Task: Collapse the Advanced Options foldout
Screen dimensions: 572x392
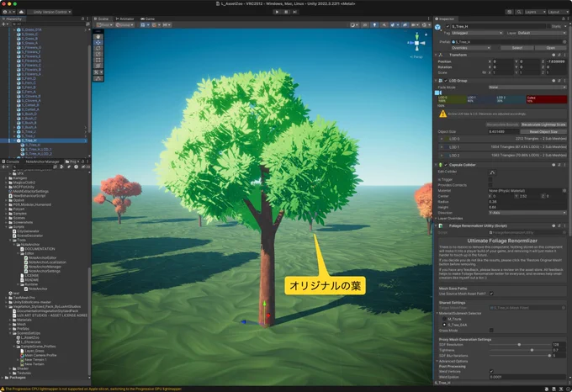Action: [437, 361]
